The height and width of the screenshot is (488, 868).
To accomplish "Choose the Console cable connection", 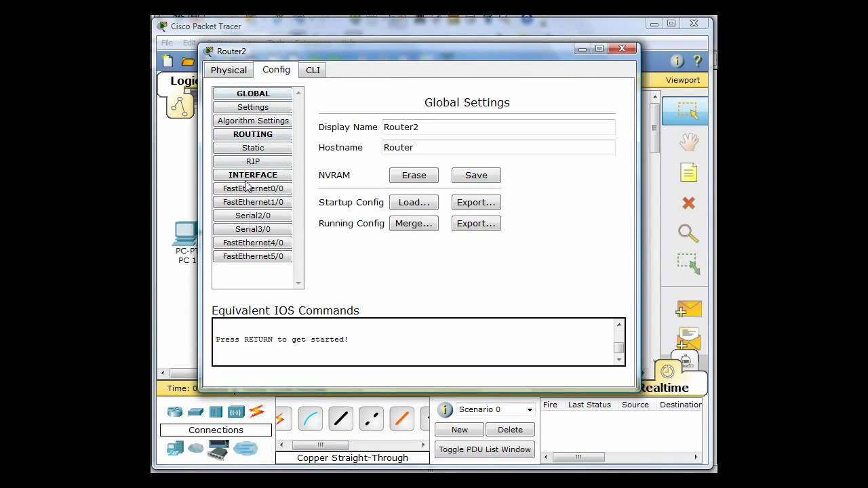I will [x=311, y=419].
